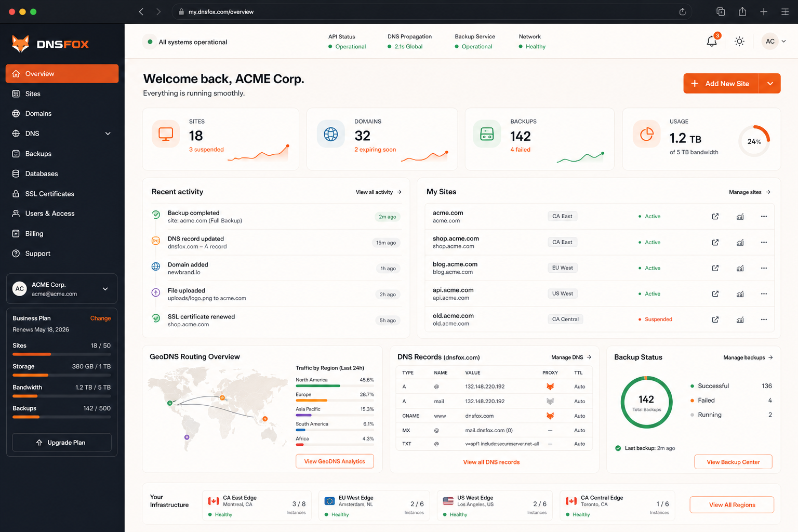Image resolution: width=798 pixels, height=532 pixels.
Task: Open more options for acme.com row
Action: [x=764, y=216]
